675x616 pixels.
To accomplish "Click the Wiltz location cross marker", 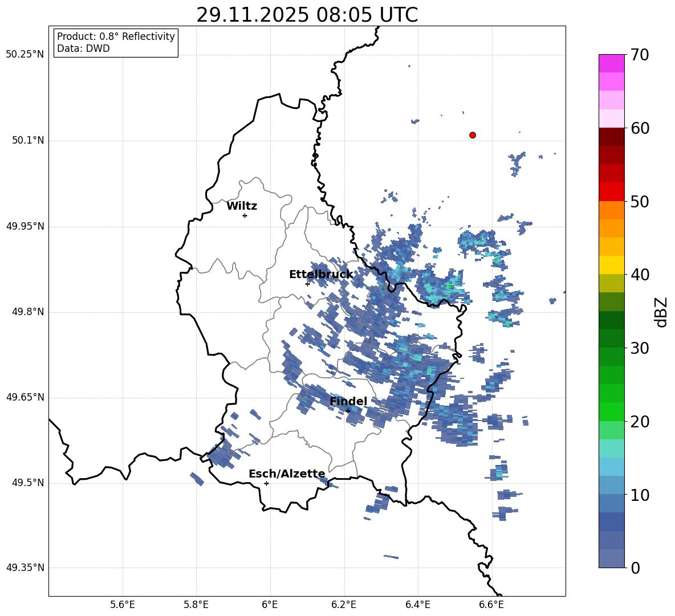I will pos(245,215).
